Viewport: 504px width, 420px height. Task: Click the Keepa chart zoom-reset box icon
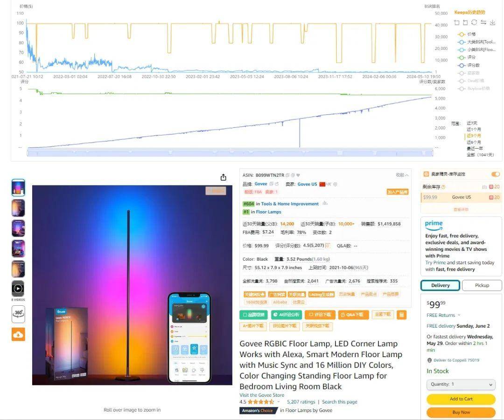[465, 22]
